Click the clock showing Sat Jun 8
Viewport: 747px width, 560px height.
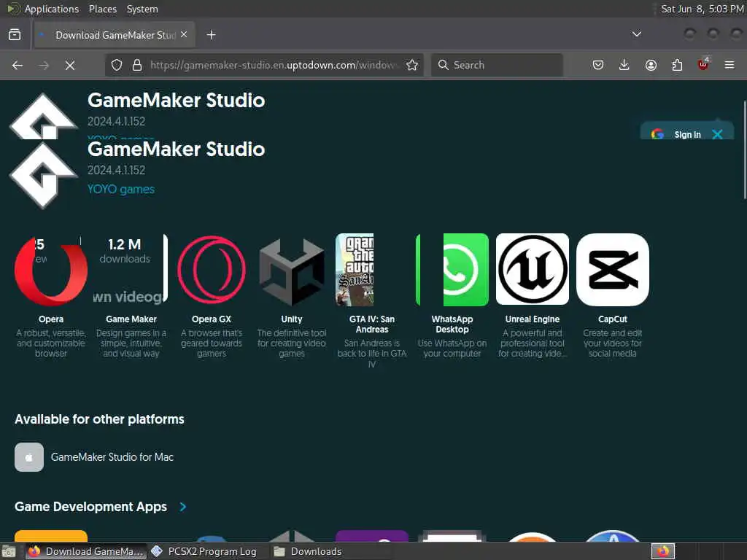pyautogui.click(x=701, y=9)
